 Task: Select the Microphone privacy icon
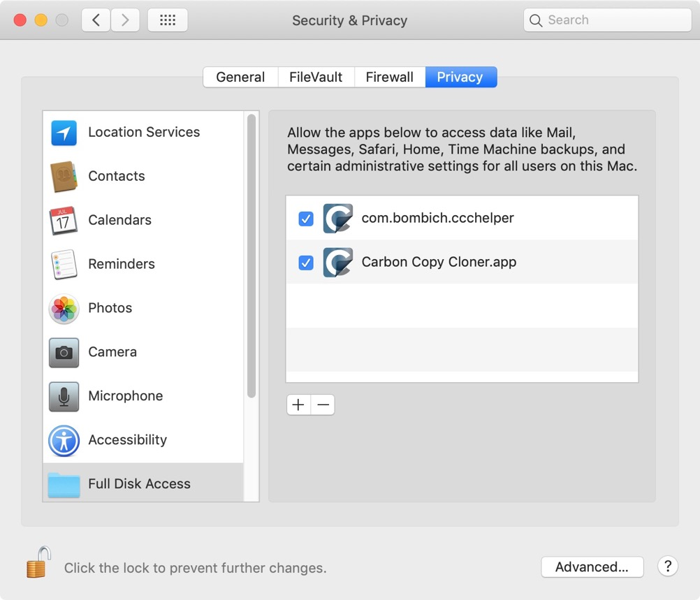[64, 396]
